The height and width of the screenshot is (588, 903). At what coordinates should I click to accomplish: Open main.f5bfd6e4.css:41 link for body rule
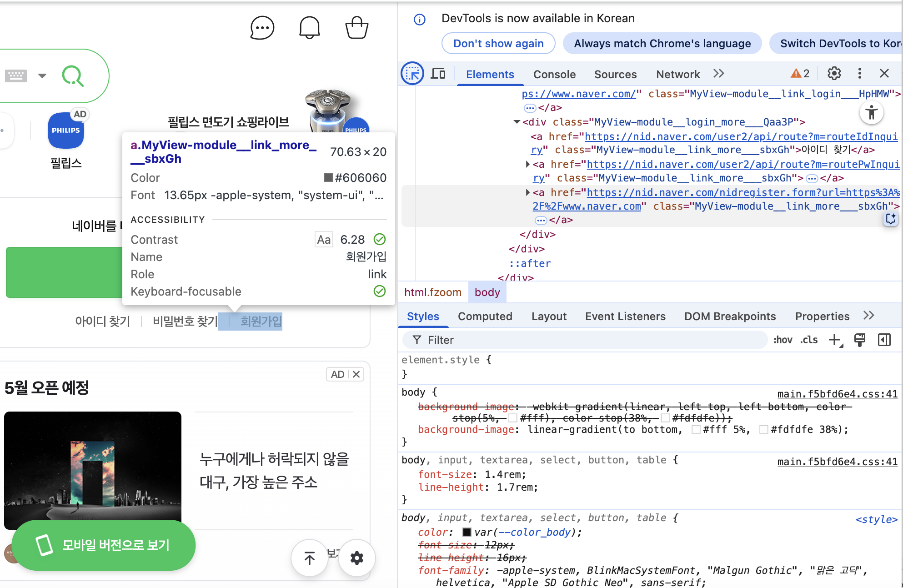pyautogui.click(x=837, y=394)
